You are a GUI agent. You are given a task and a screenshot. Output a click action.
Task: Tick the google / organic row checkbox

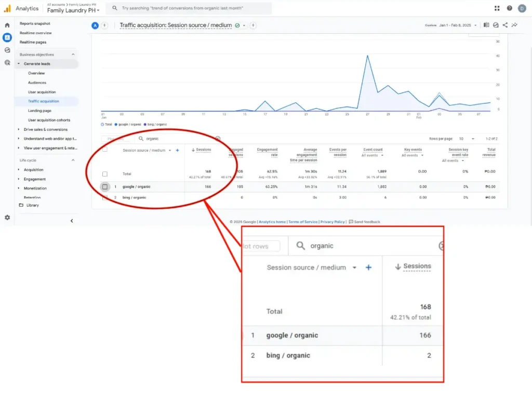[x=105, y=187]
